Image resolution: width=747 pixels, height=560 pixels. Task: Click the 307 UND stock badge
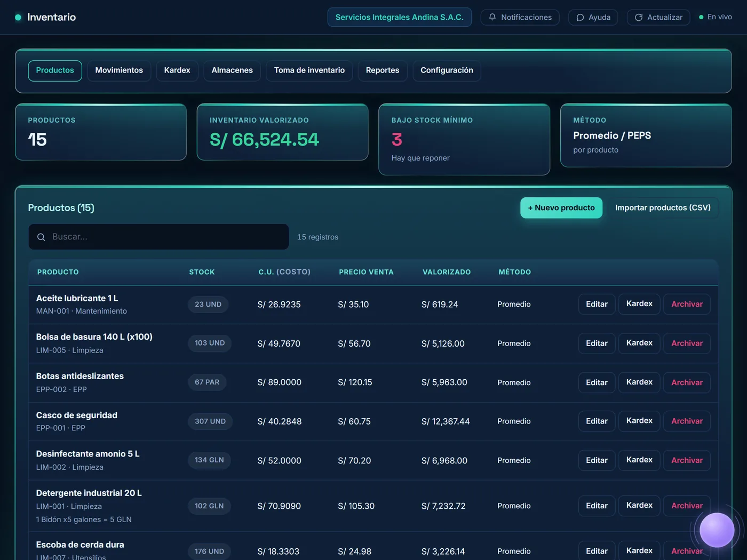point(210,421)
